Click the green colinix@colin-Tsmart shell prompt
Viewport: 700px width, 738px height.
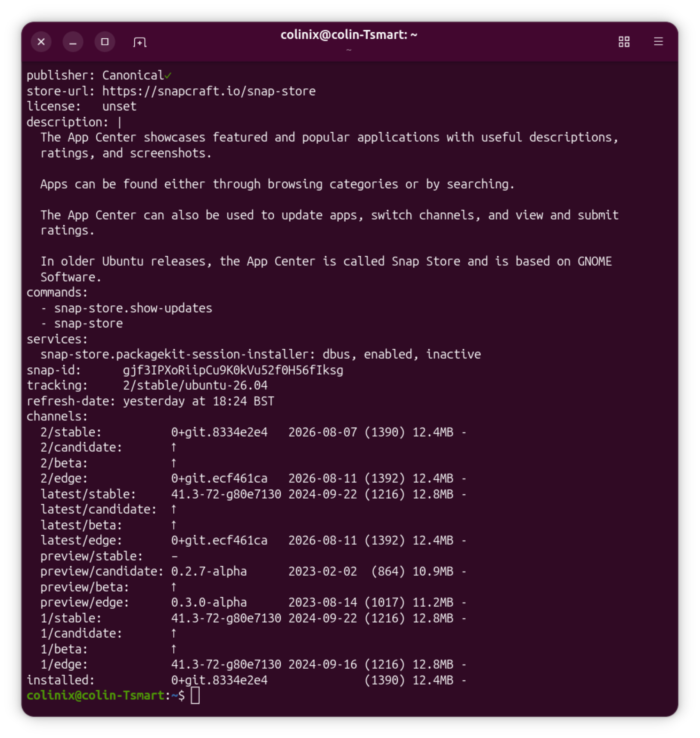click(95, 695)
